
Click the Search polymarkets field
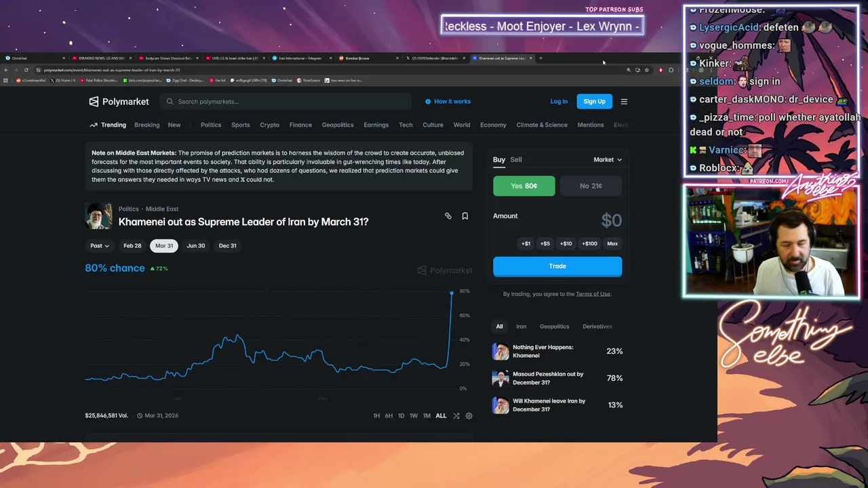tap(286, 102)
